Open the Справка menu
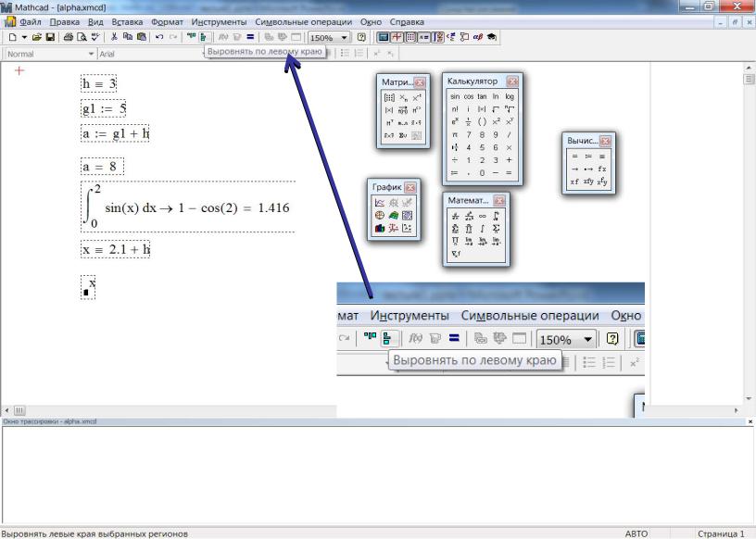This screenshot has width=756, height=539. pyautogui.click(x=407, y=22)
